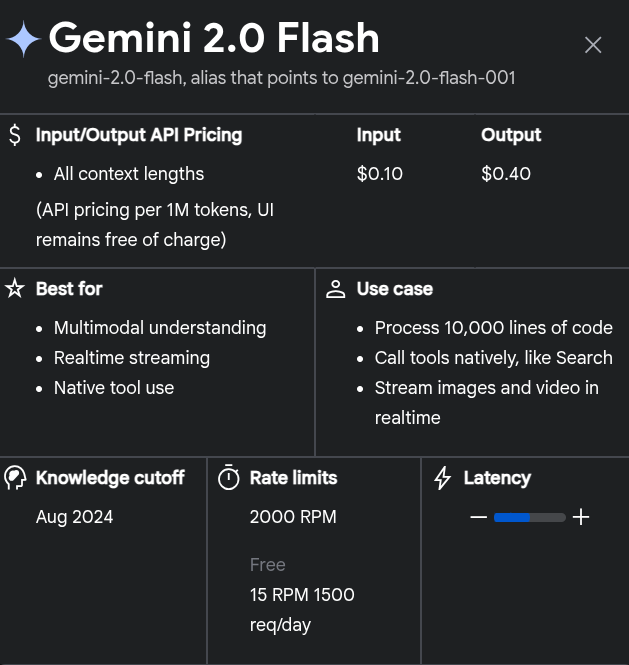Click the minus sign on latency bar
Viewport: 629px width, 665px height.
(478, 517)
